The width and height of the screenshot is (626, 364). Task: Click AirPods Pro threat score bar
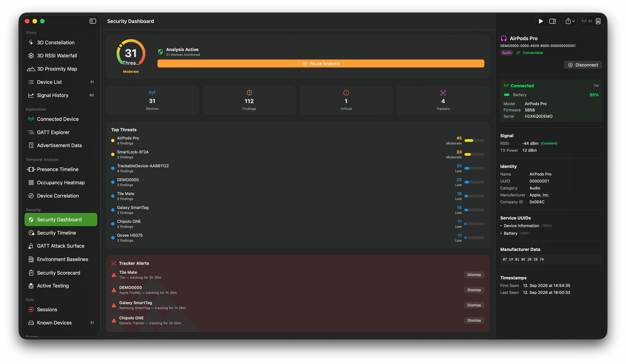coord(474,141)
